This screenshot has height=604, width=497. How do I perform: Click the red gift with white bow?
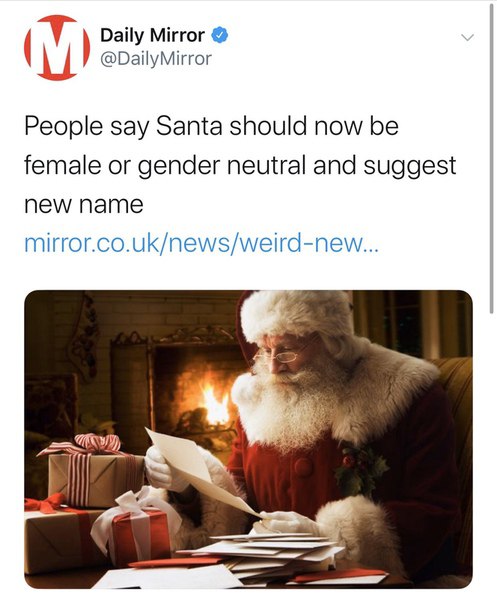[x=137, y=528]
